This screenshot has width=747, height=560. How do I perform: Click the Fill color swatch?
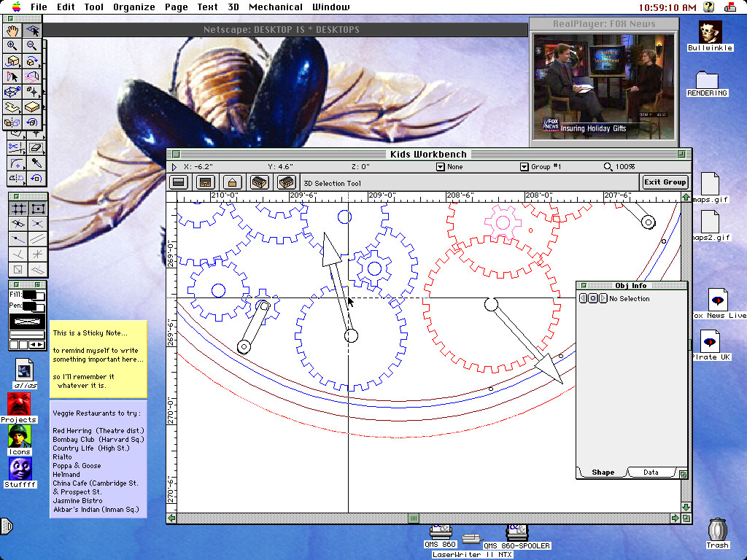click(31, 295)
